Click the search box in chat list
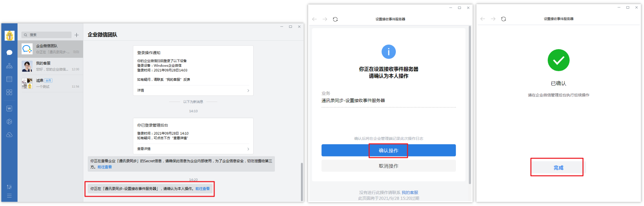 point(46,35)
